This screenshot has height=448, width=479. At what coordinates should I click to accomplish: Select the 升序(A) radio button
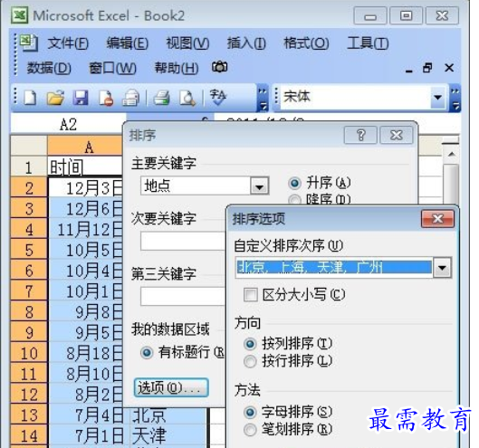click(294, 183)
